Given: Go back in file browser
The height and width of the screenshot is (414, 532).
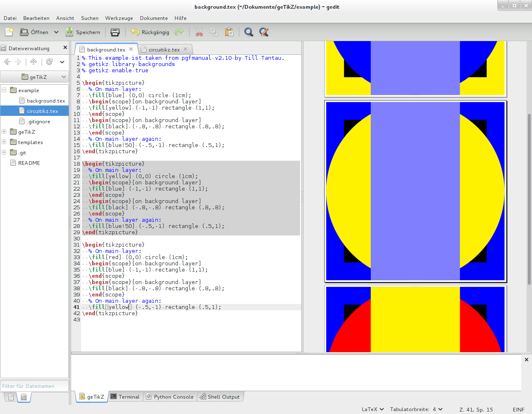Looking at the screenshot, I should (7, 62).
